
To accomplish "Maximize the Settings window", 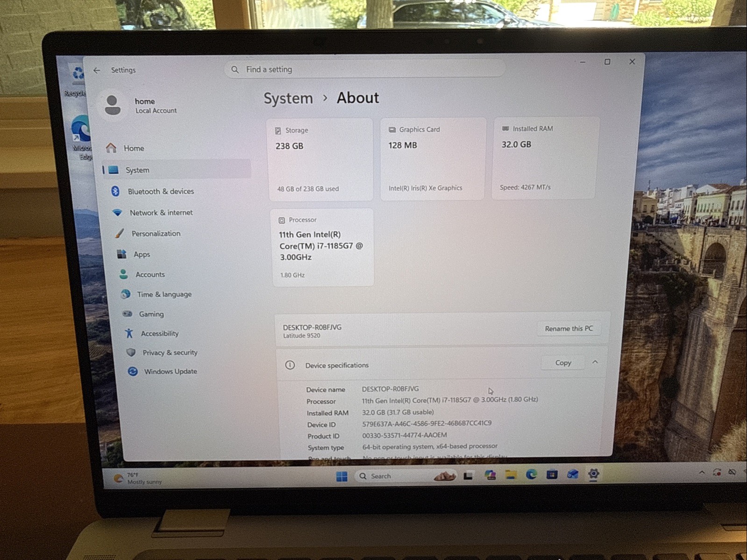I will 607,62.
